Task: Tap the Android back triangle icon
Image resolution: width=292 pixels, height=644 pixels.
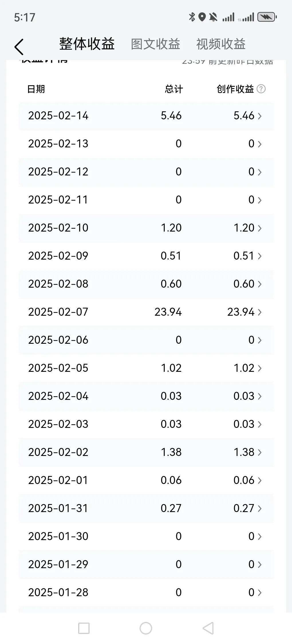Action: pos(208,628)
